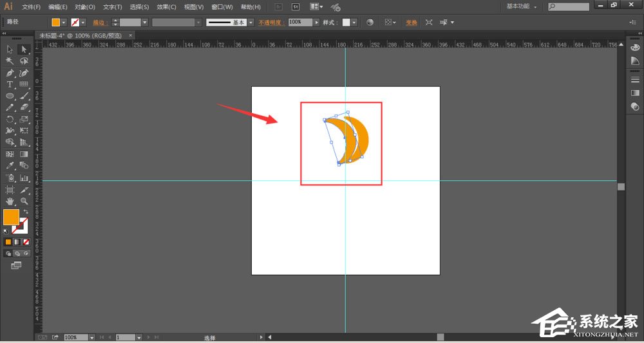Select the Pen tool

[10, 73]
